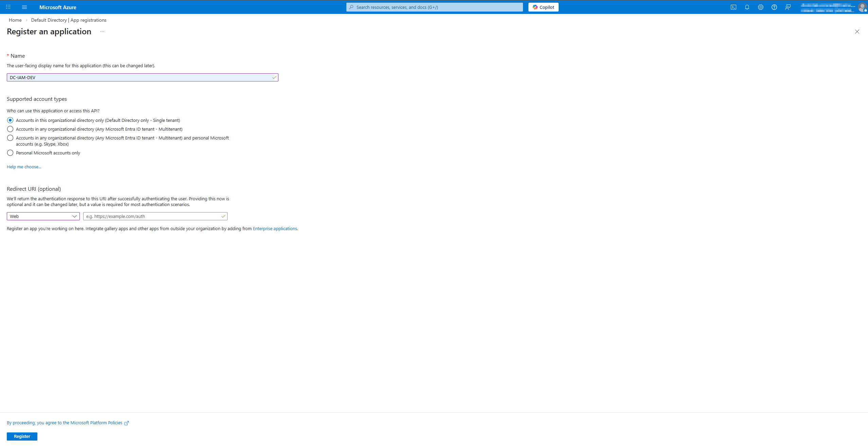The width and height of the screenshot is (868, 446).
Task: Open the Enterprise applications link
Action: (275, 228)
